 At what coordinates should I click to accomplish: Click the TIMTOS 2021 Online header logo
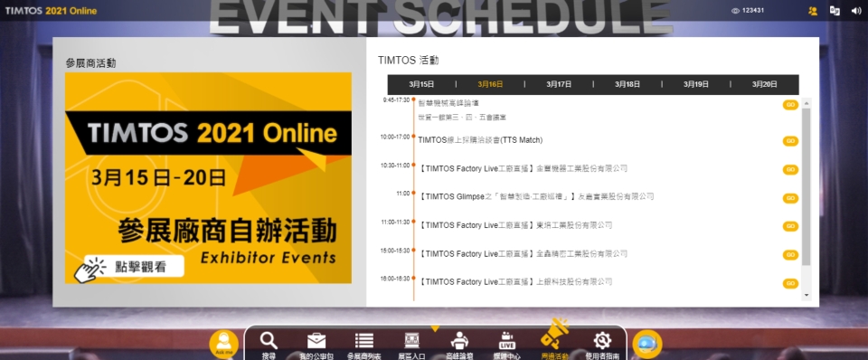click(x=51, y=11)
